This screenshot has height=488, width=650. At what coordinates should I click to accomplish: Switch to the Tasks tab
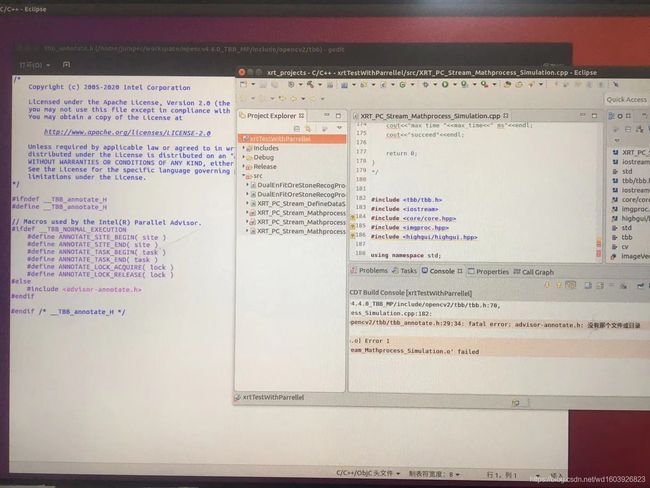pos(405,271)
